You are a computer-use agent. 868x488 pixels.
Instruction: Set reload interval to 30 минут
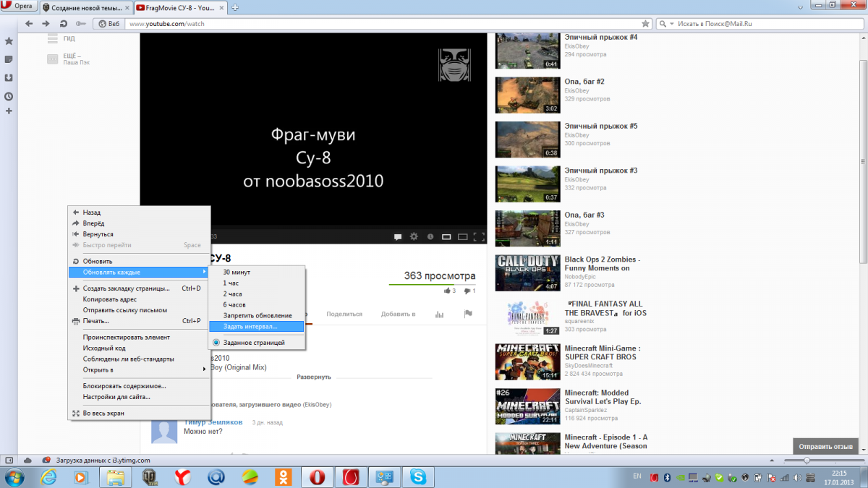coord(257,272)
